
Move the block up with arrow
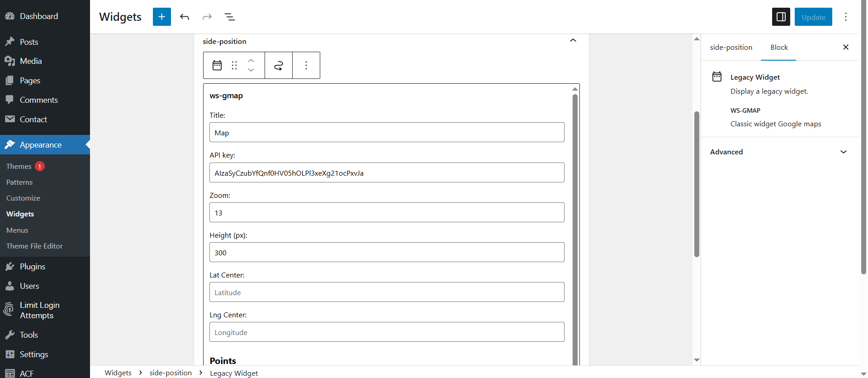[x=251, y=61]
